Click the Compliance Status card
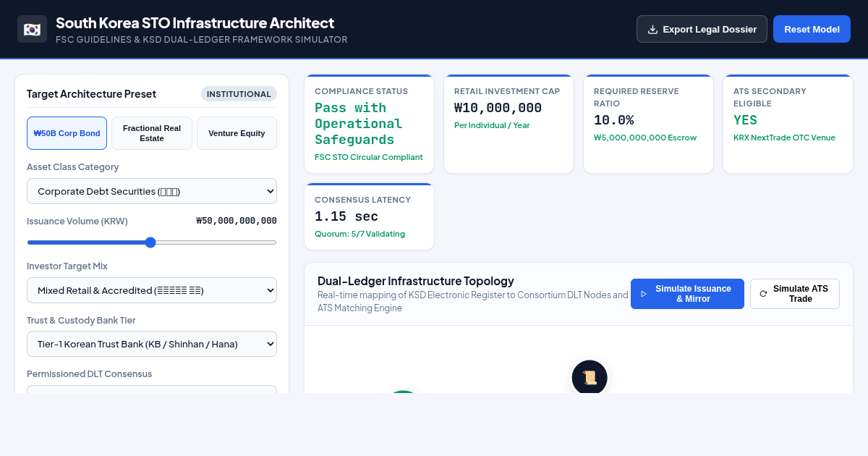 (369, 124)
